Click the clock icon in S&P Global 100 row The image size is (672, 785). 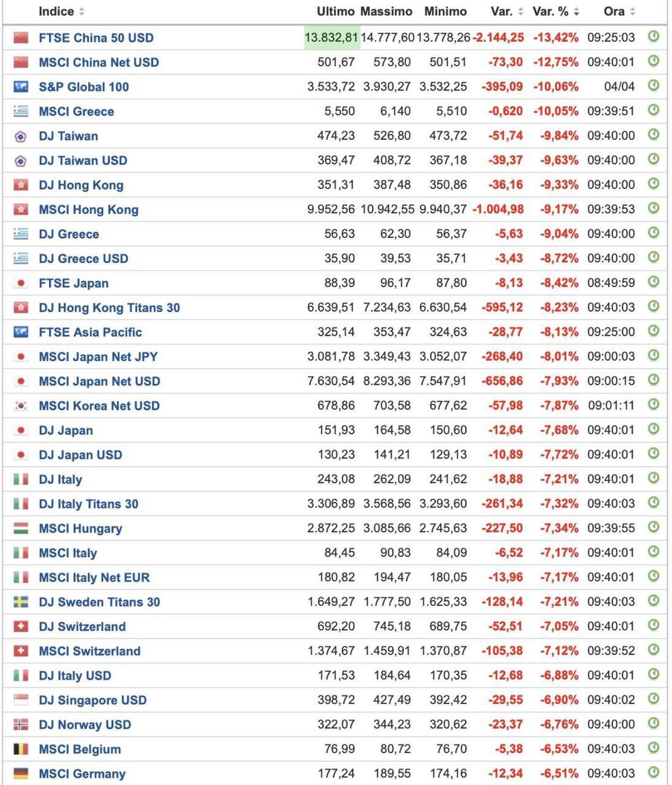[653, 86]
